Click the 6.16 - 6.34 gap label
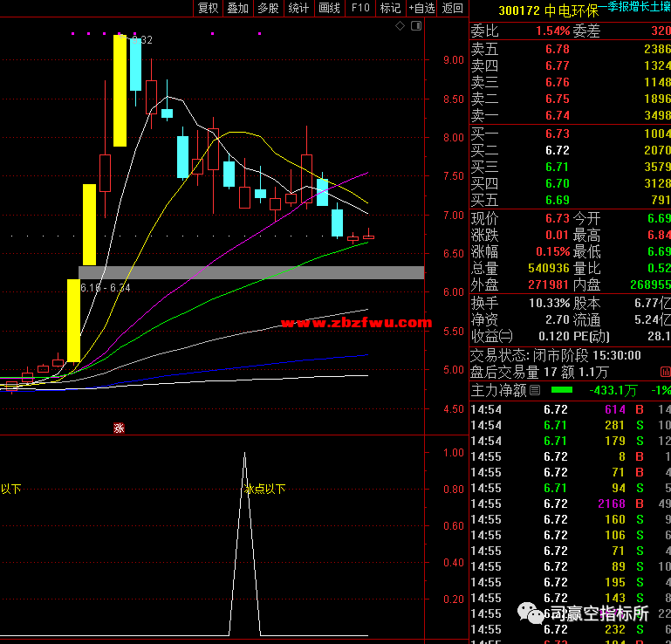Screen dimensions: 671x644 106,288
